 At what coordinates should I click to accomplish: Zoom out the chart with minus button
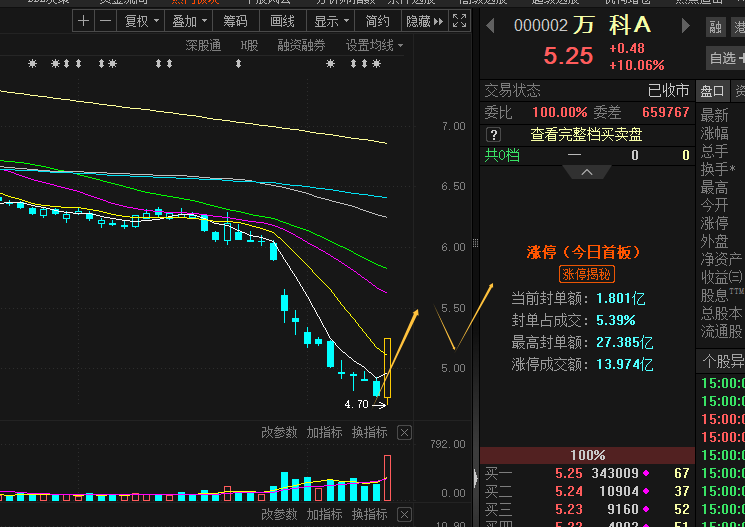[x=105, y=21]
